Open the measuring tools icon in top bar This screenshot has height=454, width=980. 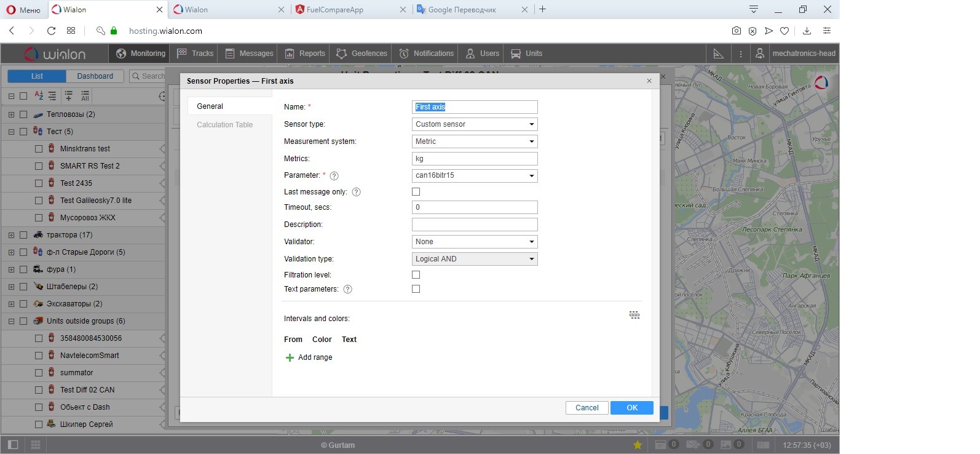[718, 54]
